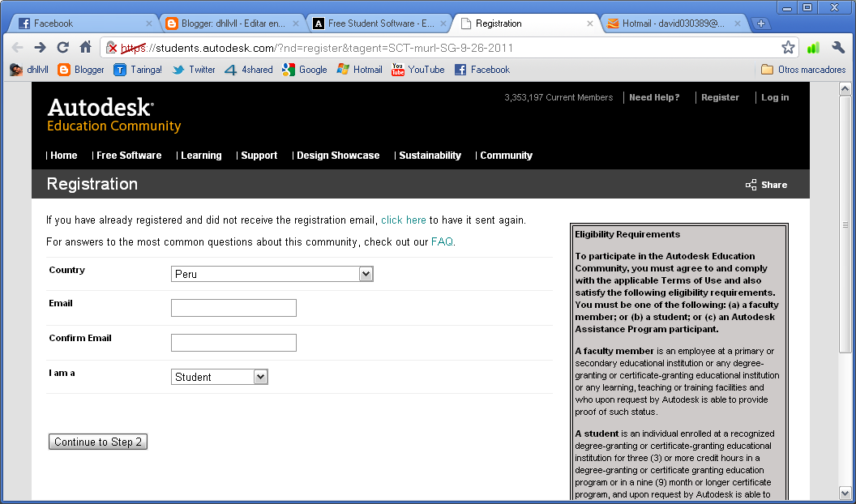The height and width of the screenshot is (504, 856).
Task: Click the Eligibility Requirements heading
Action: pos(627,234)
